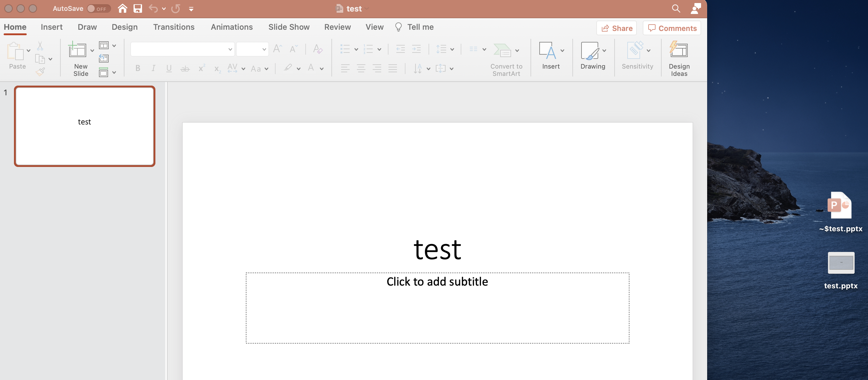
Task: Add a New Slide
Action: (80, 59)
